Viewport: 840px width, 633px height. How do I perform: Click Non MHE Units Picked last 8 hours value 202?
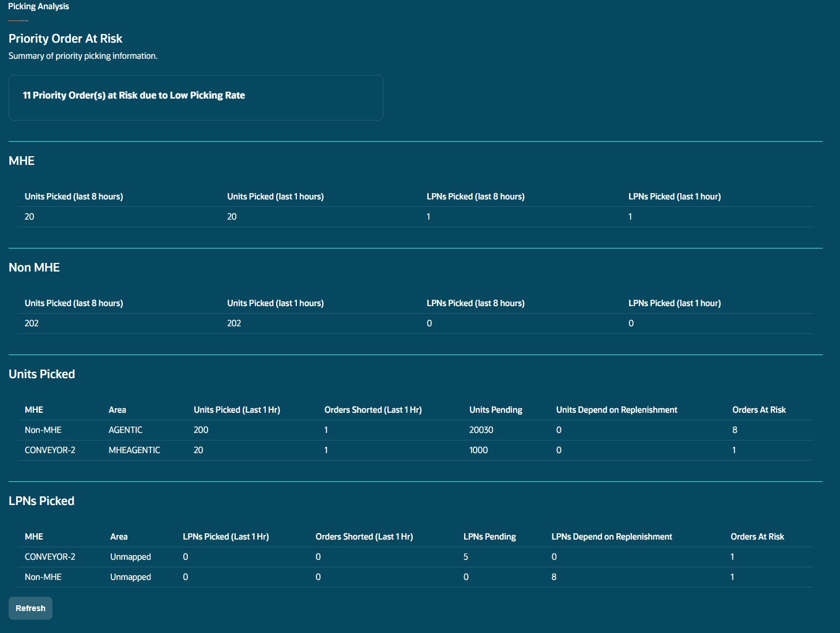pos(32,323)
